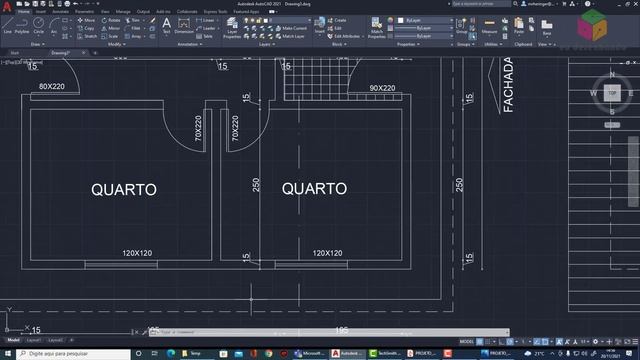Open the Insert ribbon tab
640x360 pixels.
click(41, 11)
